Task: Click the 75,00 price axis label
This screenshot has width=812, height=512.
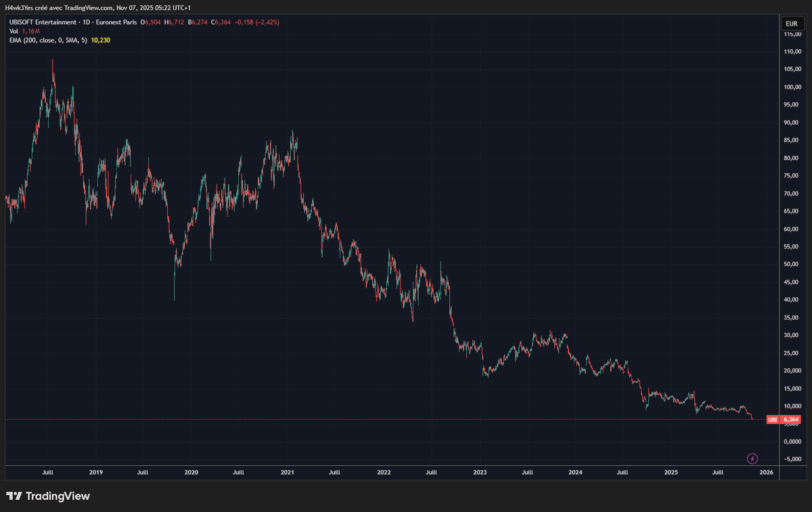Action: click(791, 176)
